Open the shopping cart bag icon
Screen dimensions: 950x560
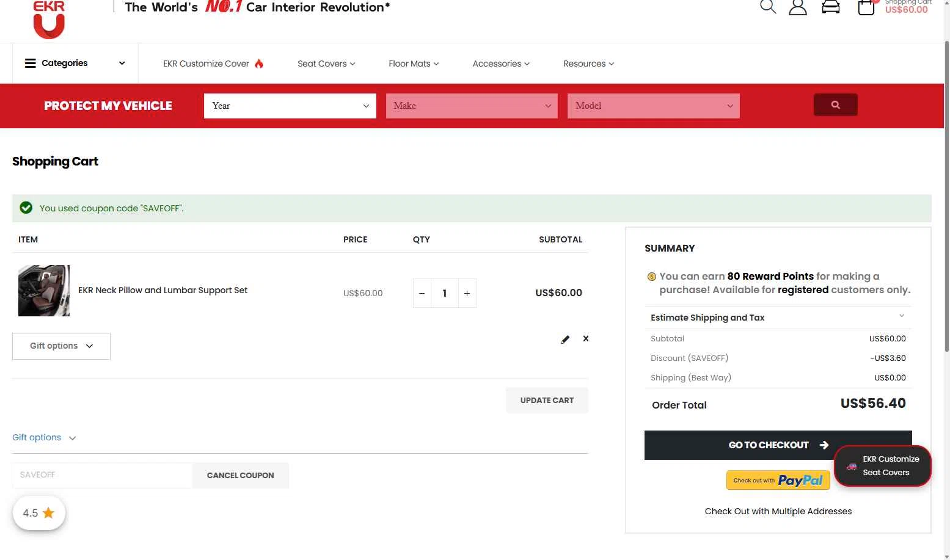tap(866, 7)
